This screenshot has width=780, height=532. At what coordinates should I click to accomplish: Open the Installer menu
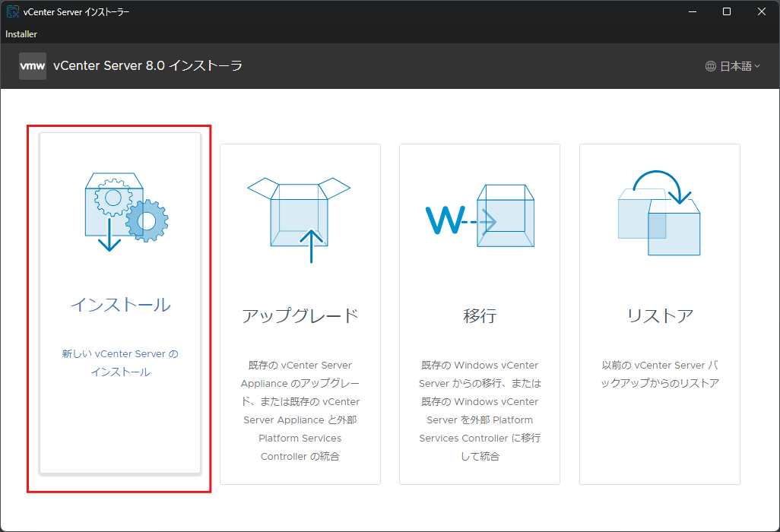21,33
